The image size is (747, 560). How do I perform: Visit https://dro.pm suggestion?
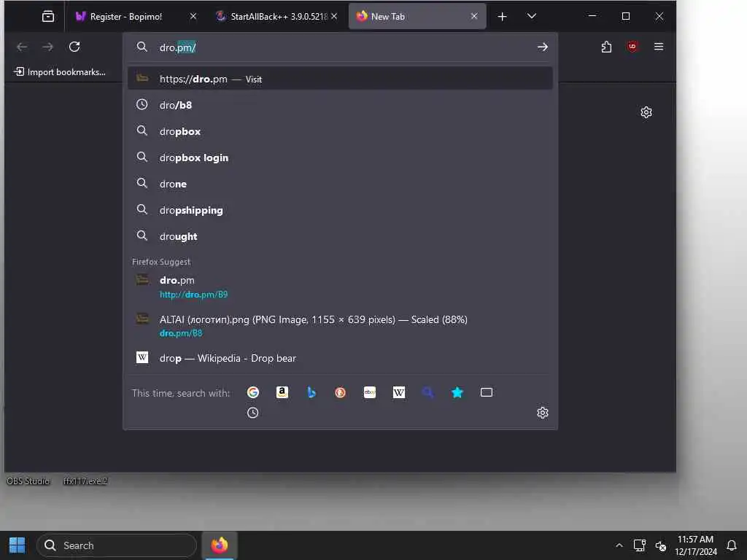340,79
